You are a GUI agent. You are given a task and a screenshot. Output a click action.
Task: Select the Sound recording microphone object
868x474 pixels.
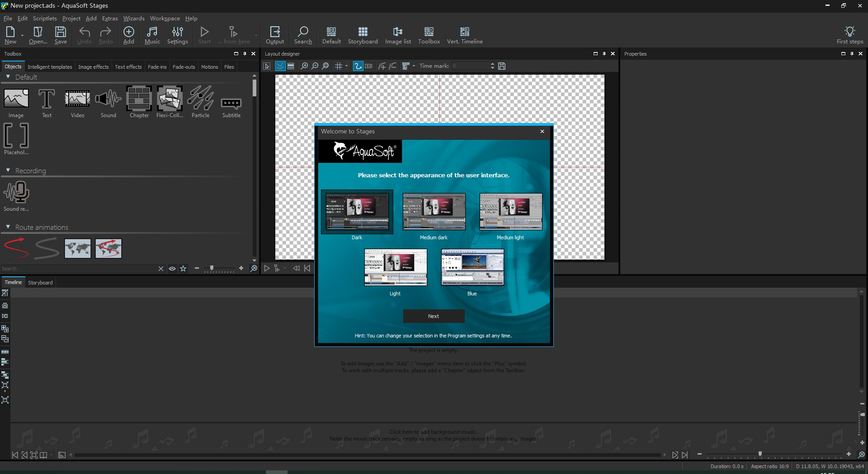(x=16, y=196)
